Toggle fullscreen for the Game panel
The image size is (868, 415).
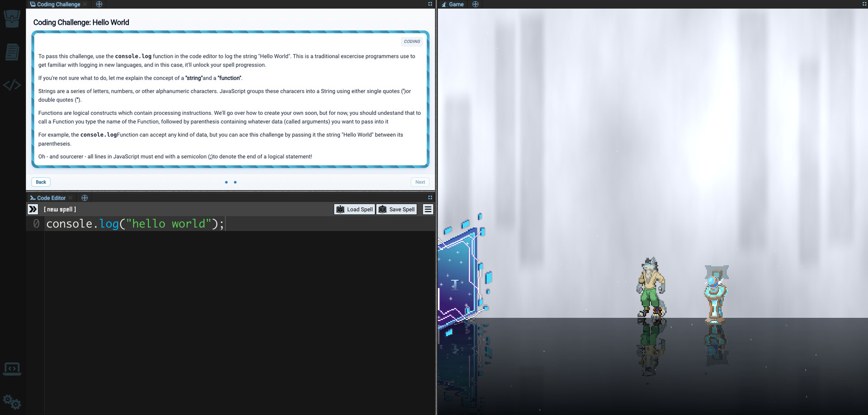pos(864,4)
